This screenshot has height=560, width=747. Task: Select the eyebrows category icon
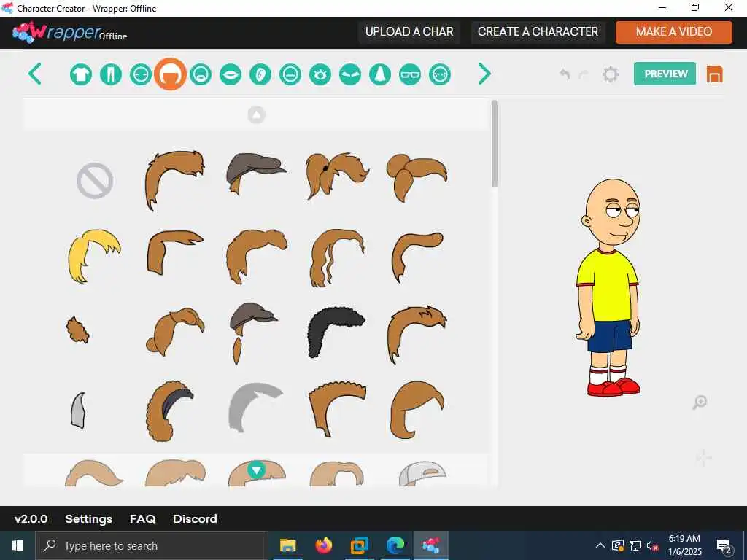350,74
